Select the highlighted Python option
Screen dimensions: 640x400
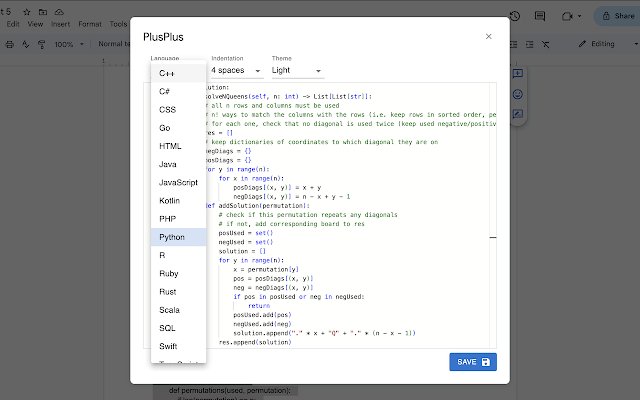178,237
